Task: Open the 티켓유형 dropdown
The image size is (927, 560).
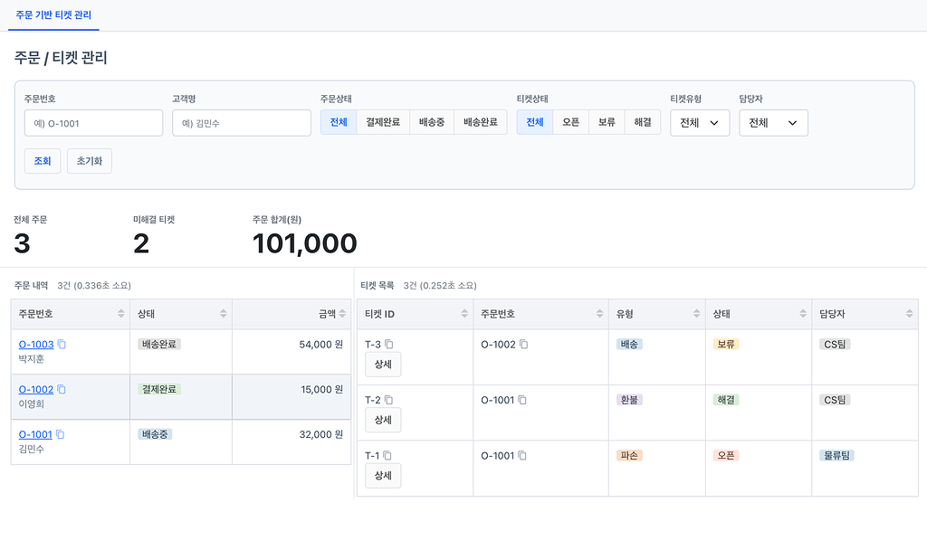Action: tap(700, 123)
